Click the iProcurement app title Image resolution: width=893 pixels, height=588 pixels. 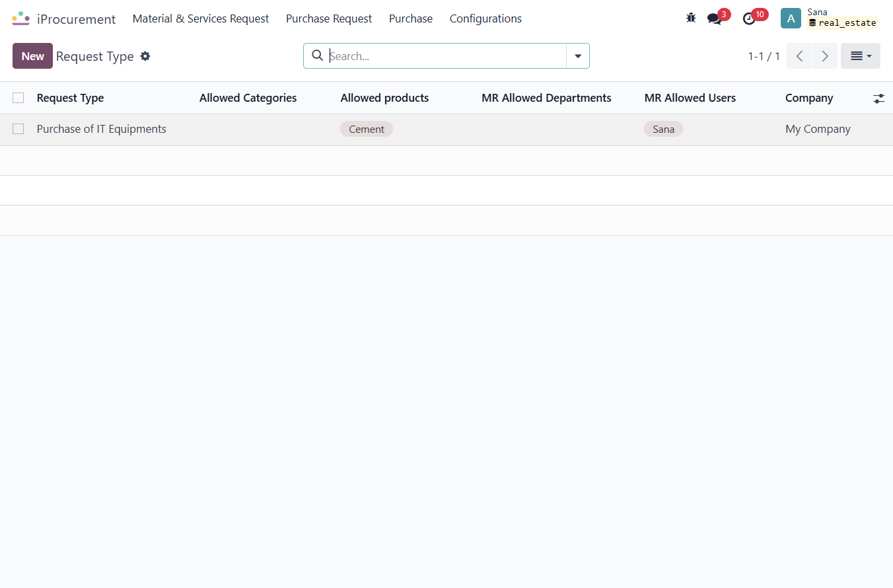pos(77,19)
